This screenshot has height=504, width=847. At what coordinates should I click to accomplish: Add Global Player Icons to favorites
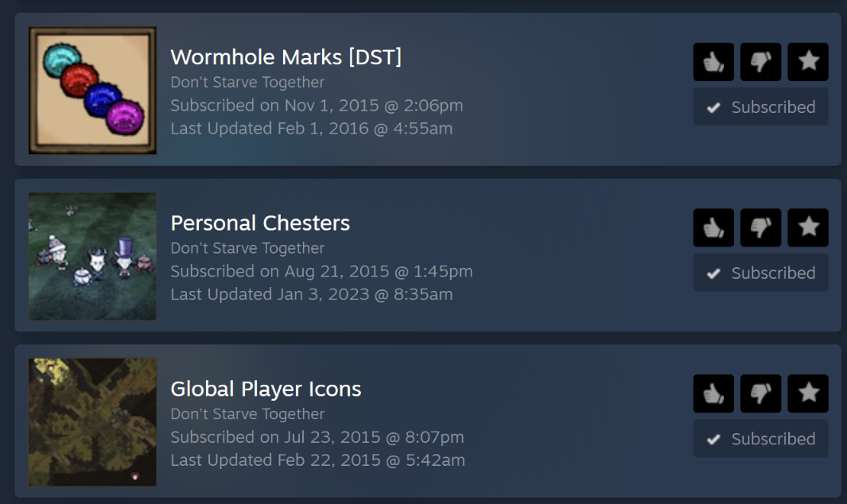(x=808, y=394)
